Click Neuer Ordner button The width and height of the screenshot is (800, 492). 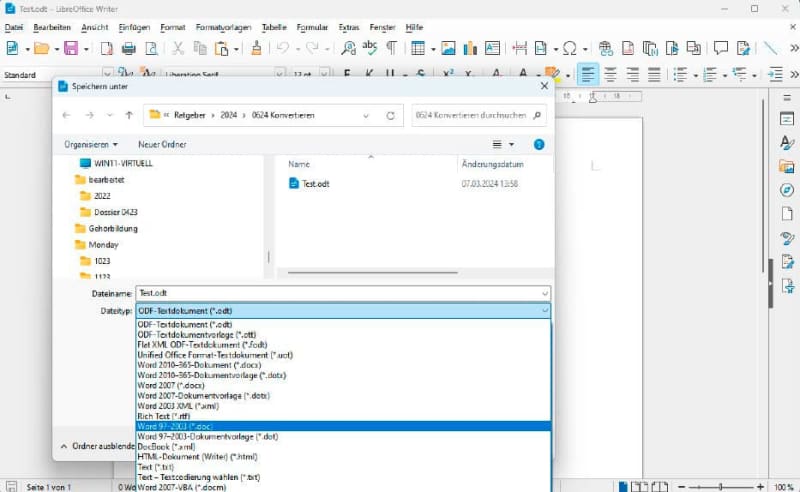(162, 144)
